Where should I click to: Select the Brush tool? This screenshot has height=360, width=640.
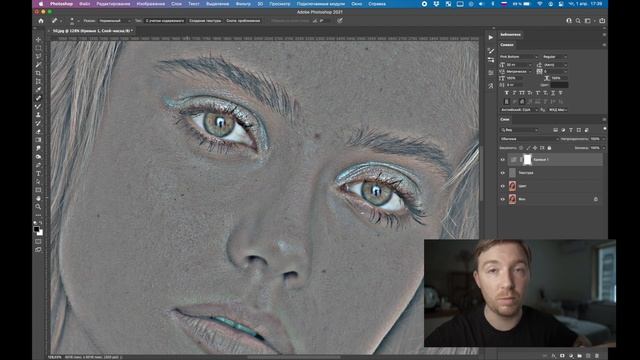pyautogui.click(x=38, y=106)
